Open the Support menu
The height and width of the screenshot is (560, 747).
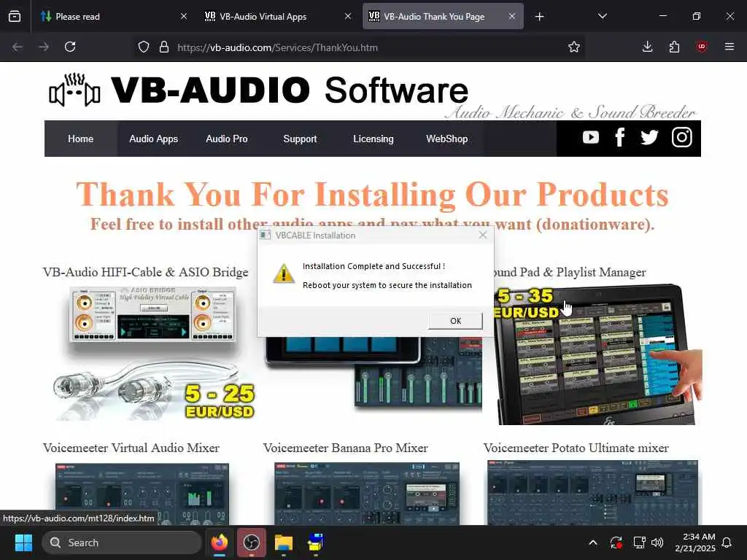coord(300,139)
